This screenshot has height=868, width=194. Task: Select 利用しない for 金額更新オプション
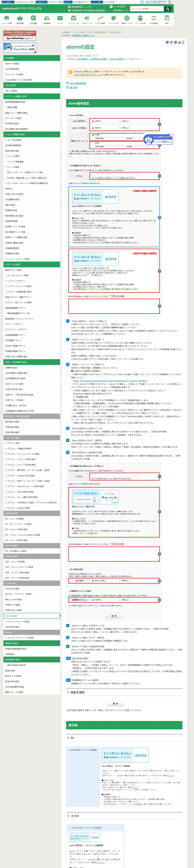(120, 600)
